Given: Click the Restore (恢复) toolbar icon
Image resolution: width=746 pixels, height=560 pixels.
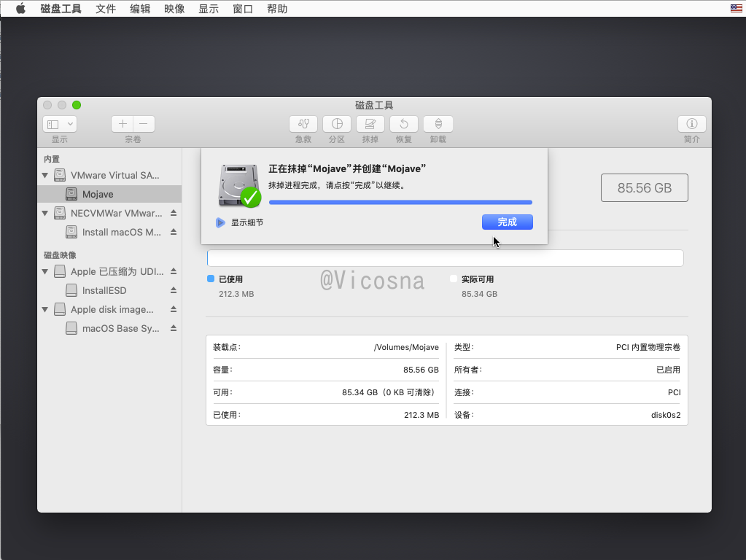Looking at the screenshot, I should click(x=404, y=124).
